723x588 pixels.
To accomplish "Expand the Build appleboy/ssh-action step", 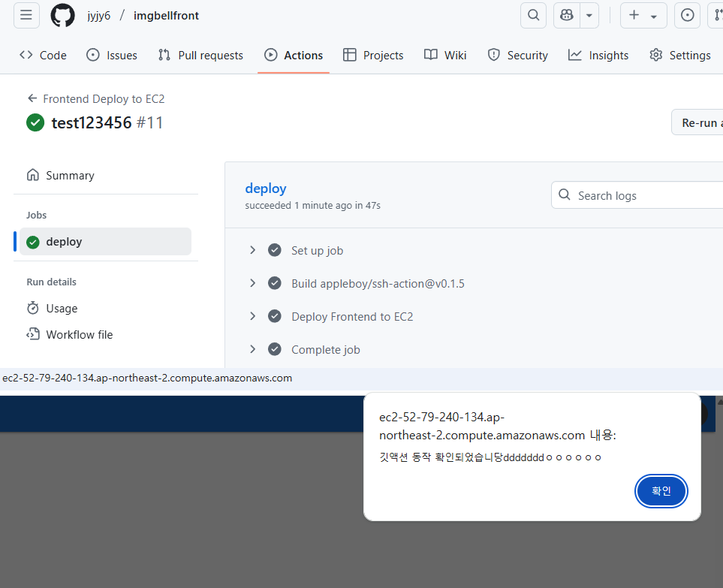I will coord(253,283).
